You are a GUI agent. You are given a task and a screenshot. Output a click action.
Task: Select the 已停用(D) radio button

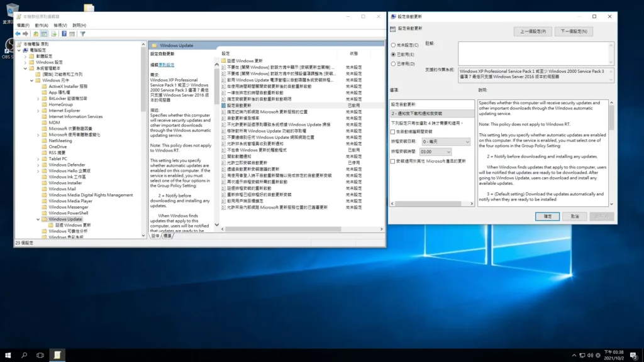394,63
